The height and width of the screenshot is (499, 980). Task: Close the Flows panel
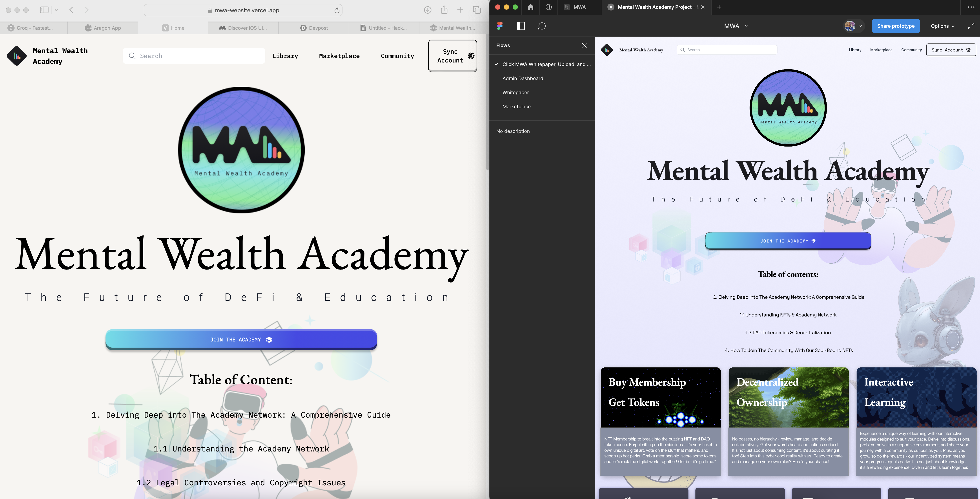point(584,45)
